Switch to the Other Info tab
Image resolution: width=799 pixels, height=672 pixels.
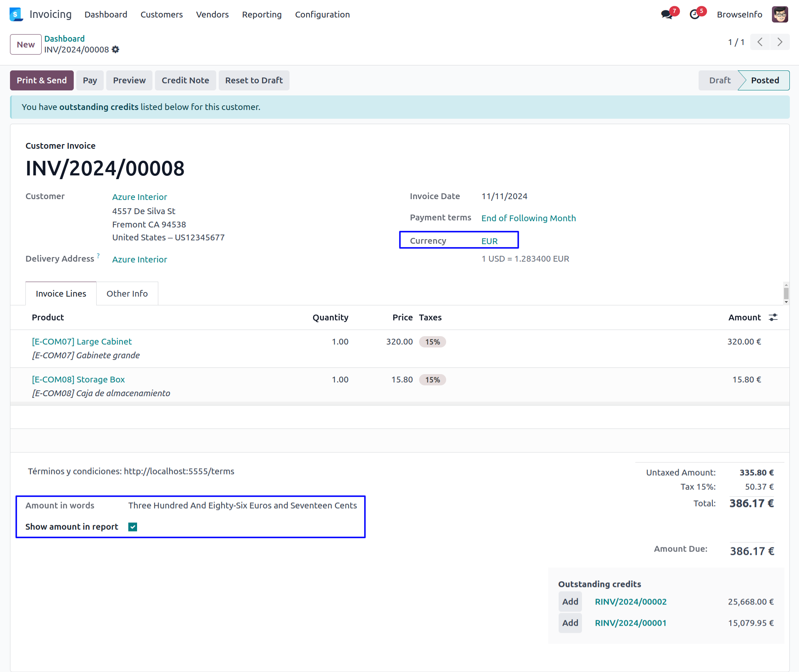pos(127,294)
